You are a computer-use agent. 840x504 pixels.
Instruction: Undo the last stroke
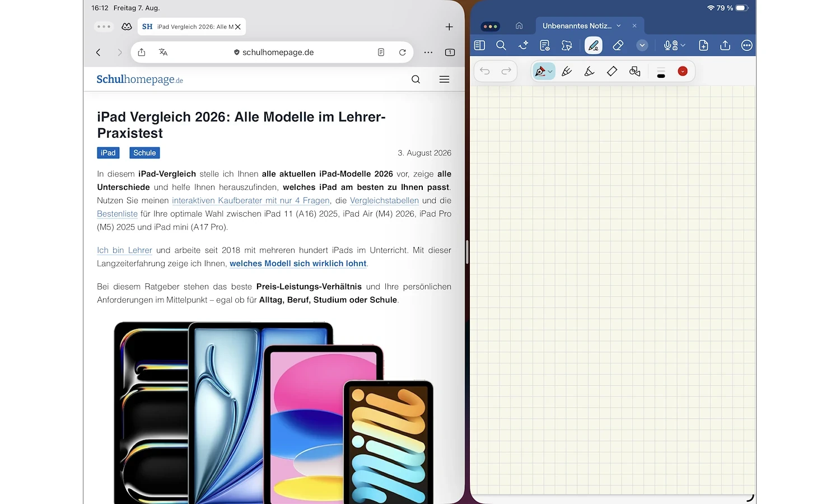point(485,71)
